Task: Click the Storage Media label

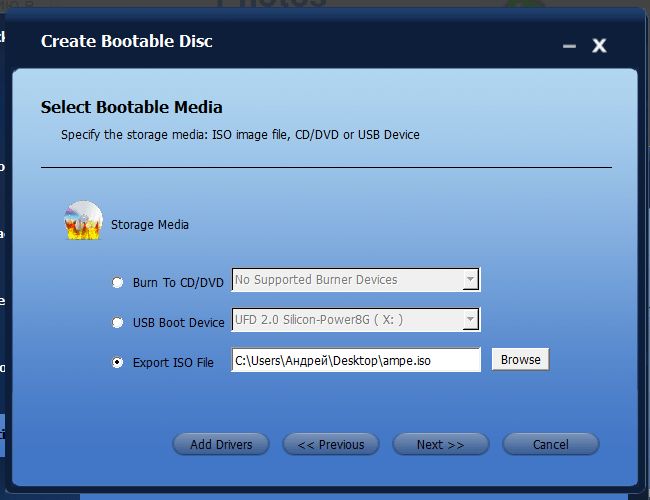Action: [150, 225]
